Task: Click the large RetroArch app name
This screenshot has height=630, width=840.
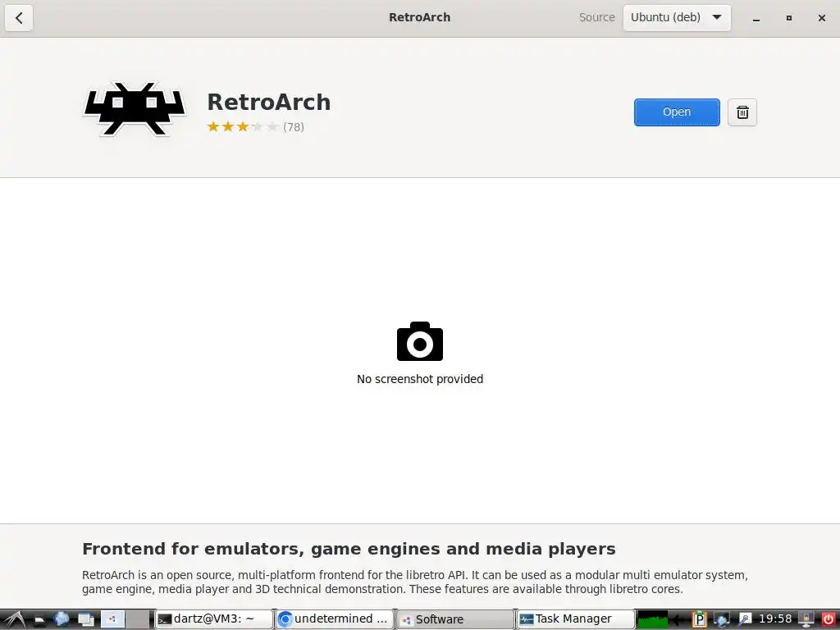Action: [269, 103]
